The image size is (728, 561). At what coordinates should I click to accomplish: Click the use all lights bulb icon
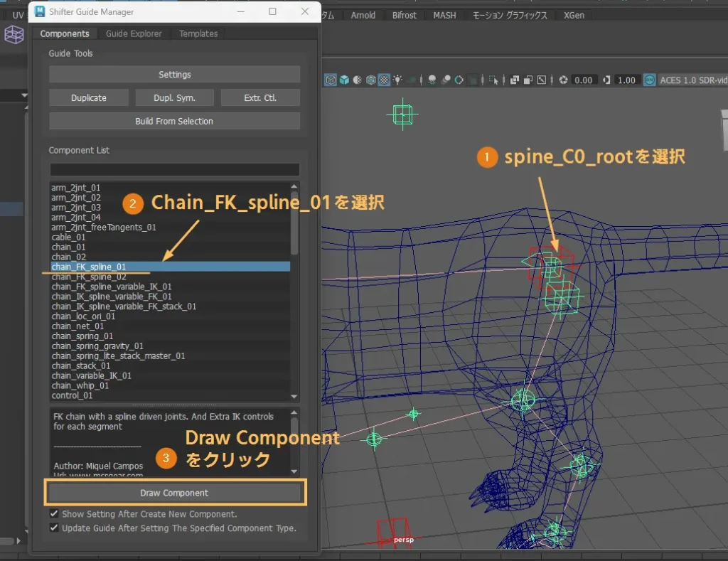click(x=397, y=80)
